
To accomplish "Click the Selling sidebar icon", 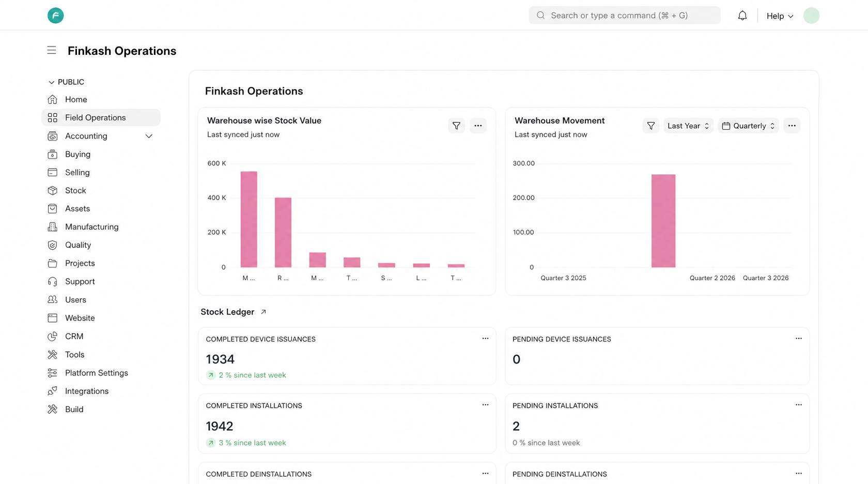I will pos(52,172).
